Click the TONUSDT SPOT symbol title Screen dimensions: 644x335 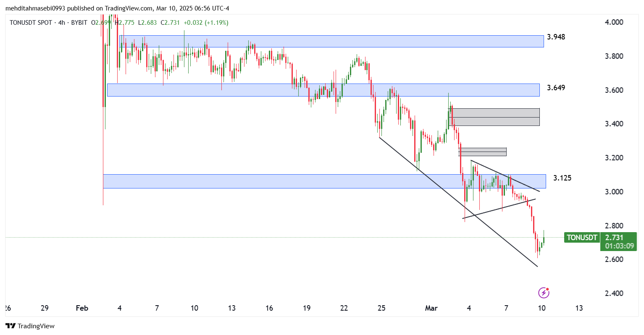coord(31,23)
